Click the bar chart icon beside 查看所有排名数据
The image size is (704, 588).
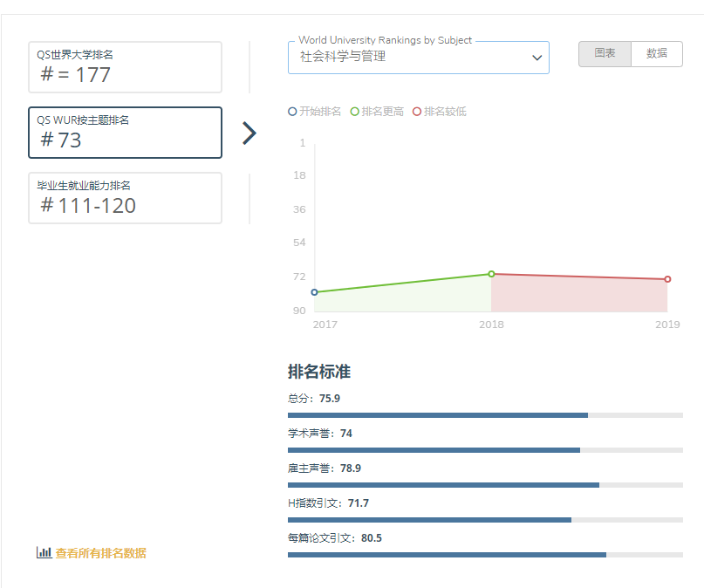click(44, 552)
